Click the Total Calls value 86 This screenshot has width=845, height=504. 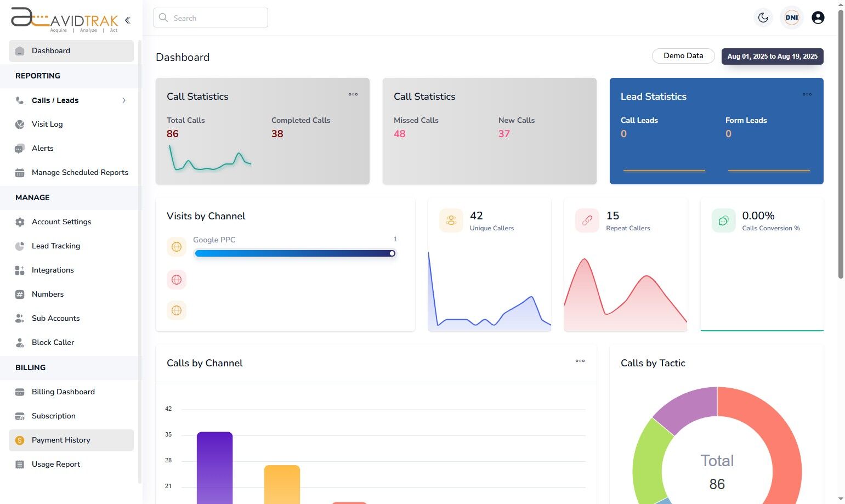tap(173, 134)
